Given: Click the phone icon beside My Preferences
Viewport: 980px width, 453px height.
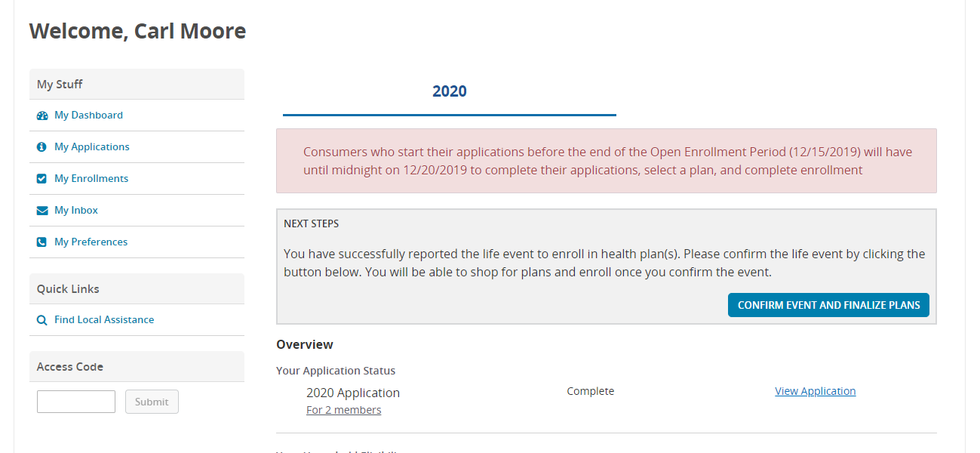Looking at the screenshot, I should pos(42,242).
